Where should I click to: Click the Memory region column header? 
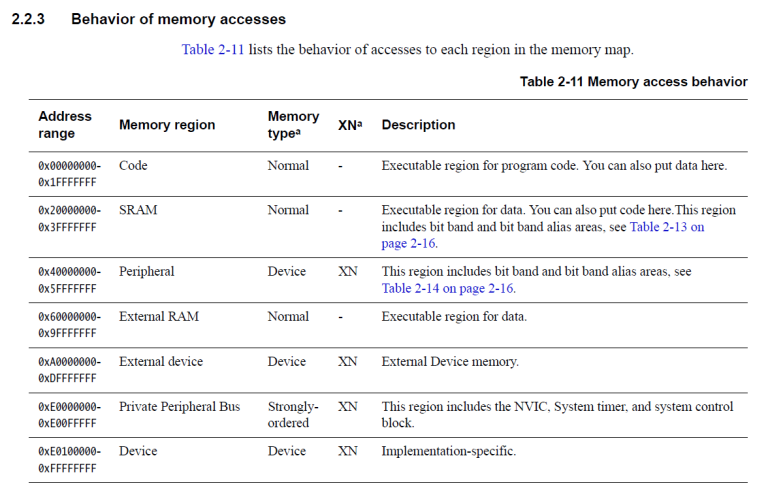(x=167, y=125)
